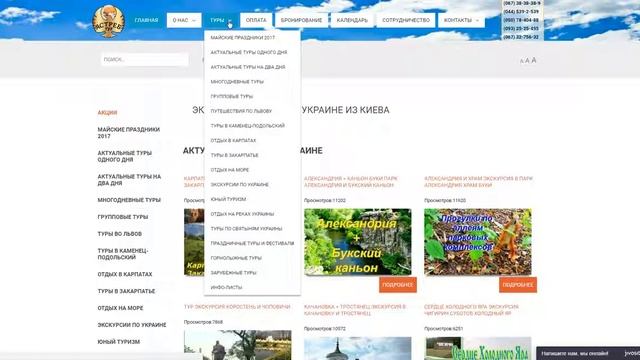The height and width of the screenshot is (360, 640).
Task: Open sidebar Юный туризм
Action: click(118, 342)
